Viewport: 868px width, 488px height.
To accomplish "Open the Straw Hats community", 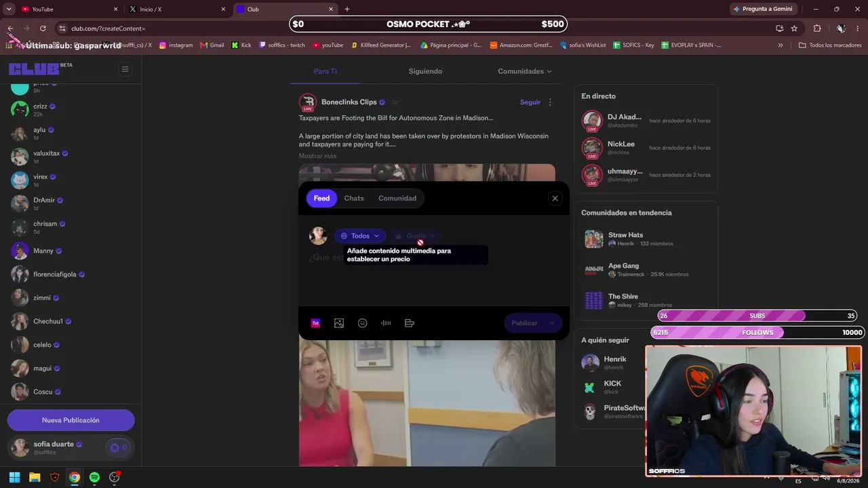I will [x=646, y=239].
